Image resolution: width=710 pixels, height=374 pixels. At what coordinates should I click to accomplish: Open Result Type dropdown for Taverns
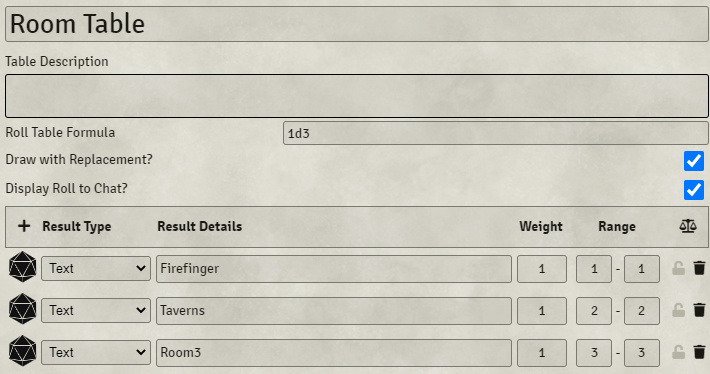[96, 311]
